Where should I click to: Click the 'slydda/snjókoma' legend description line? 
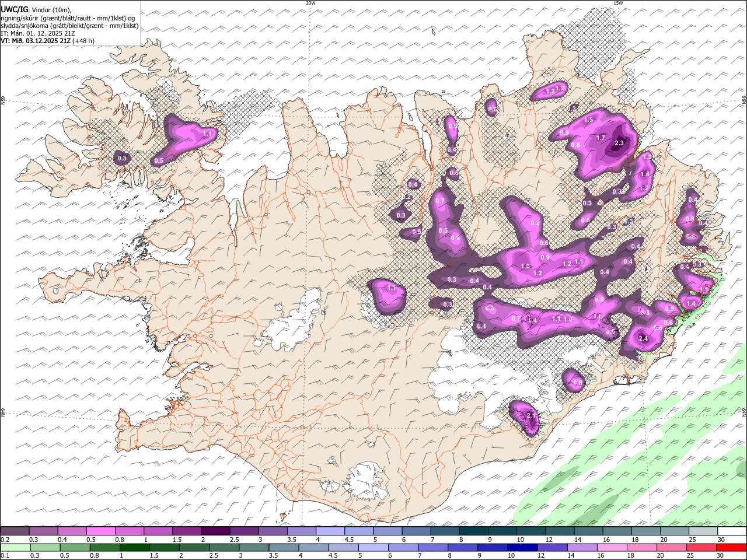click(70, 26)
